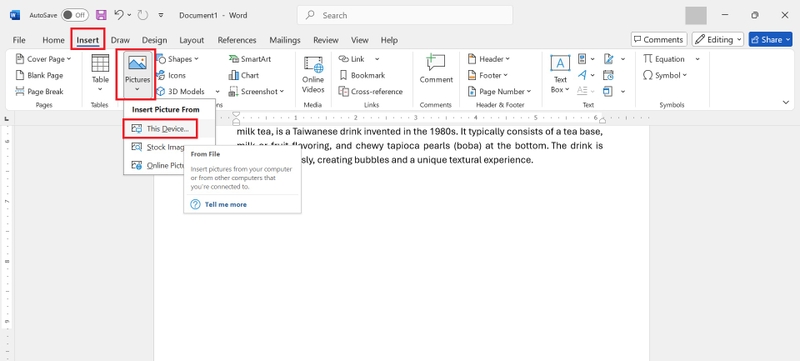
Task: Insert a Chart
Action: tap(244, 75)
